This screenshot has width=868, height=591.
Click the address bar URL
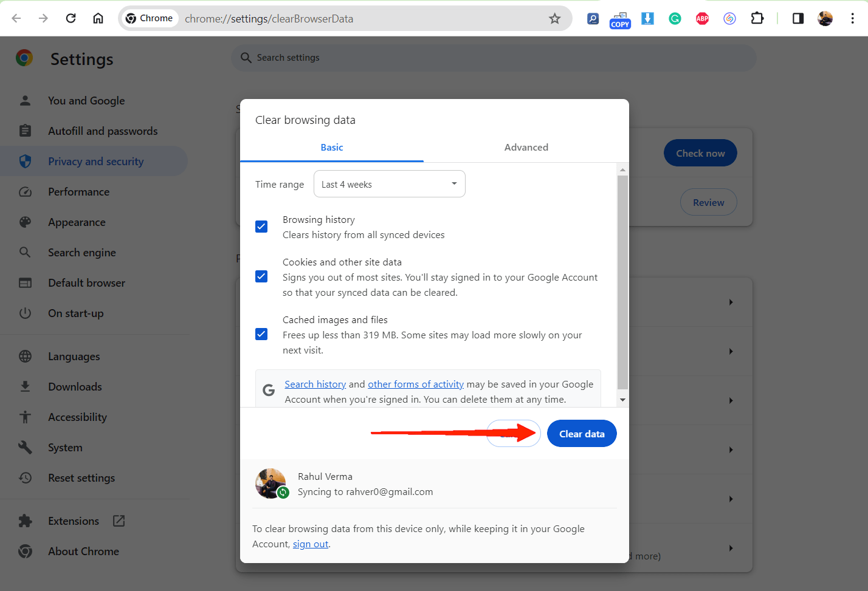[269, 19]
